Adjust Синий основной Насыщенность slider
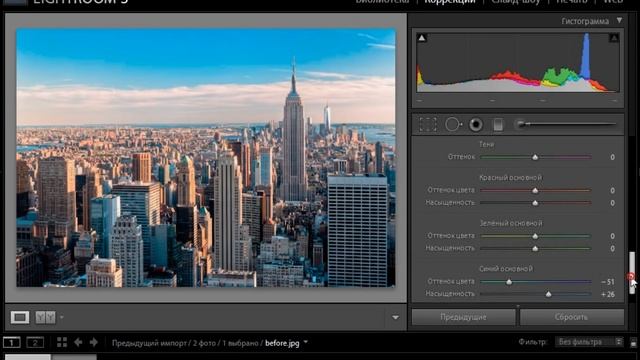 549,294
